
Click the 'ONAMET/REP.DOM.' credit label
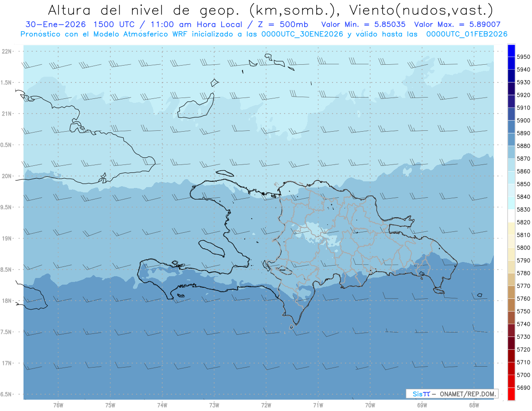(x=467, y=394)
